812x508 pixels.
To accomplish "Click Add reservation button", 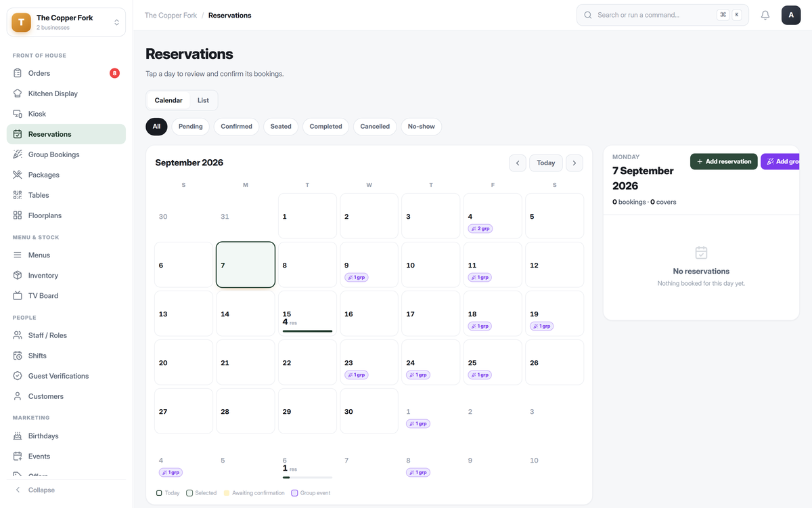I will [724, 162].
